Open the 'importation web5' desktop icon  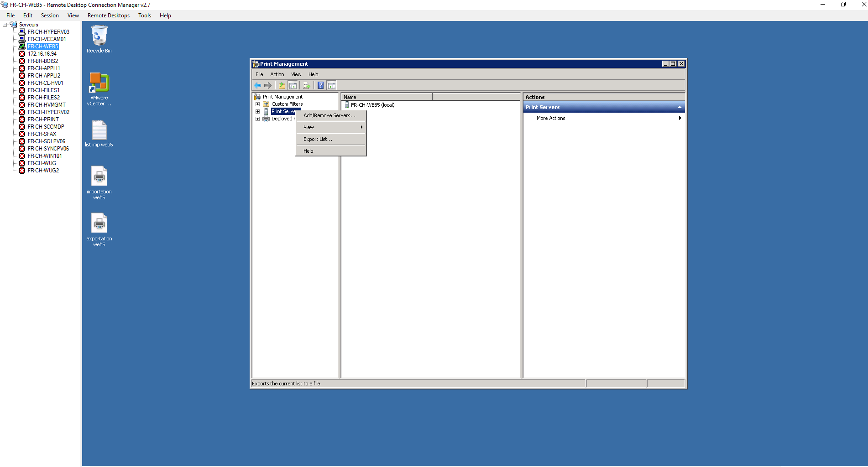[99, 177]
